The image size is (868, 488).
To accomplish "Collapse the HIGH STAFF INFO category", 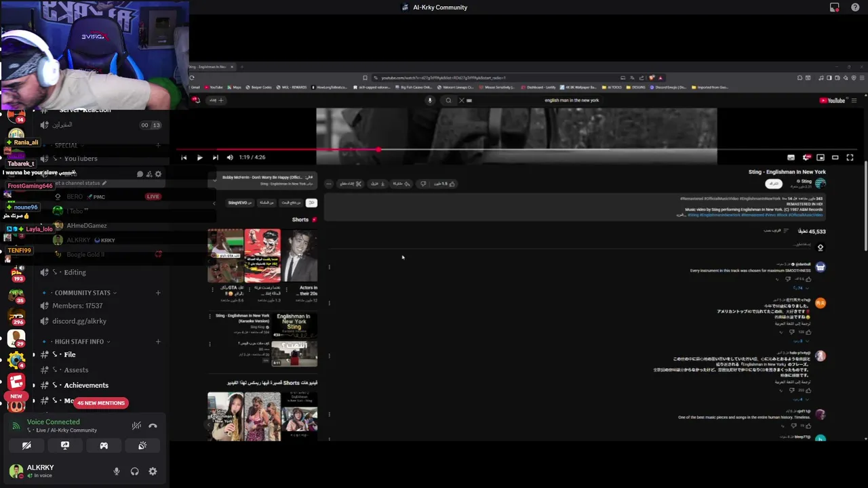I will click(79, 342).
